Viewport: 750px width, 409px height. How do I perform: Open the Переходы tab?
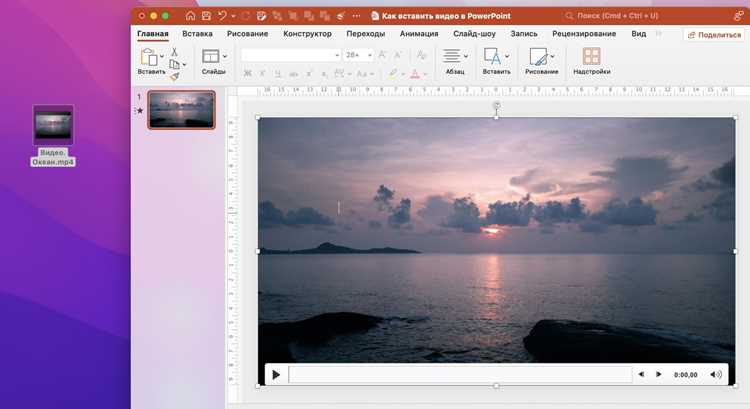[365, 33]
